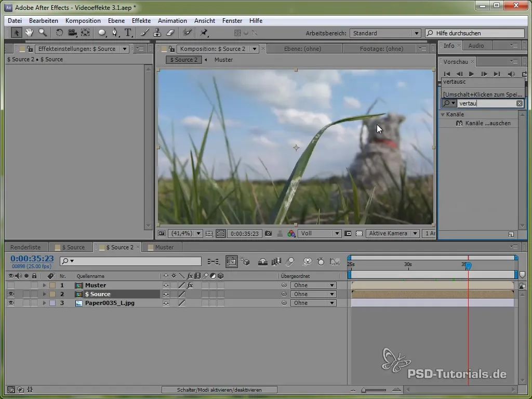Open the Effekte menu

point(141,21)
